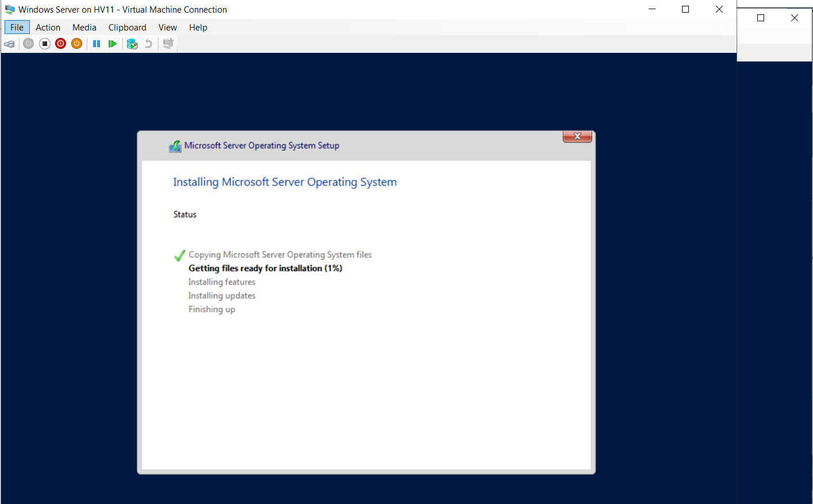The width and height of the screenshot is (813, 504).
Task: Click the orange Save state icon
Action: (x=76, y=44)
